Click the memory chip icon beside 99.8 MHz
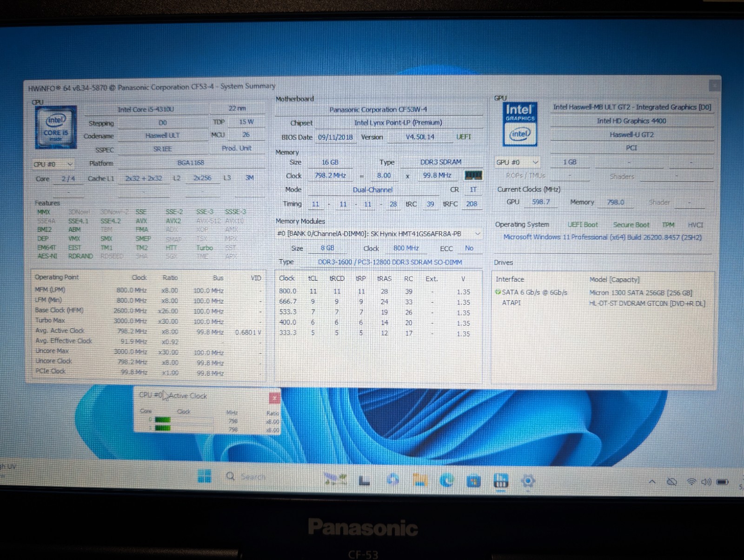744x560 pixels. coord(473,175)
